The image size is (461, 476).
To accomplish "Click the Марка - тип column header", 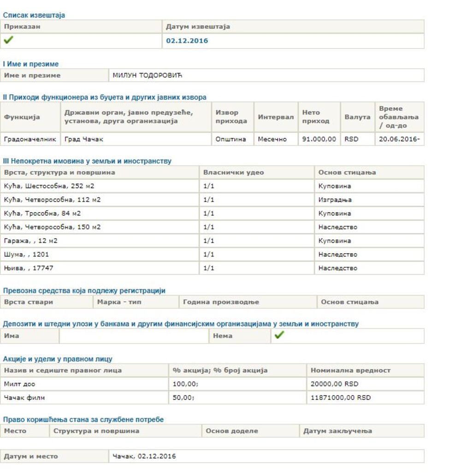I will click(115, 302).
